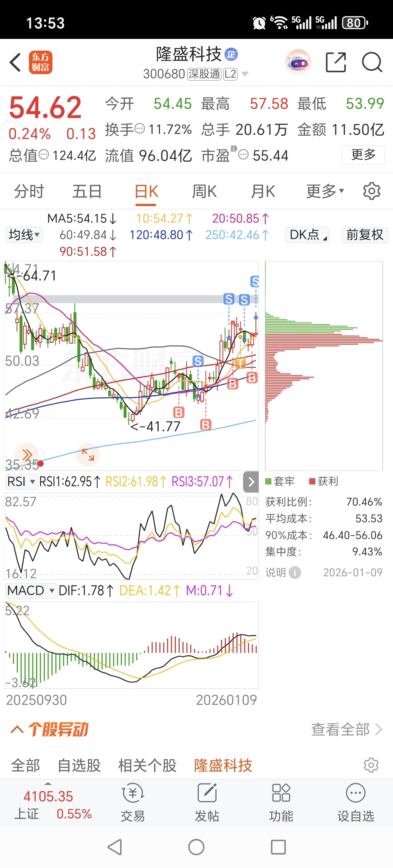Image resolution: width=393 pixels, height=868 pixels.
Task: Tap the info icon next to 换手
Action: [140, 128]
